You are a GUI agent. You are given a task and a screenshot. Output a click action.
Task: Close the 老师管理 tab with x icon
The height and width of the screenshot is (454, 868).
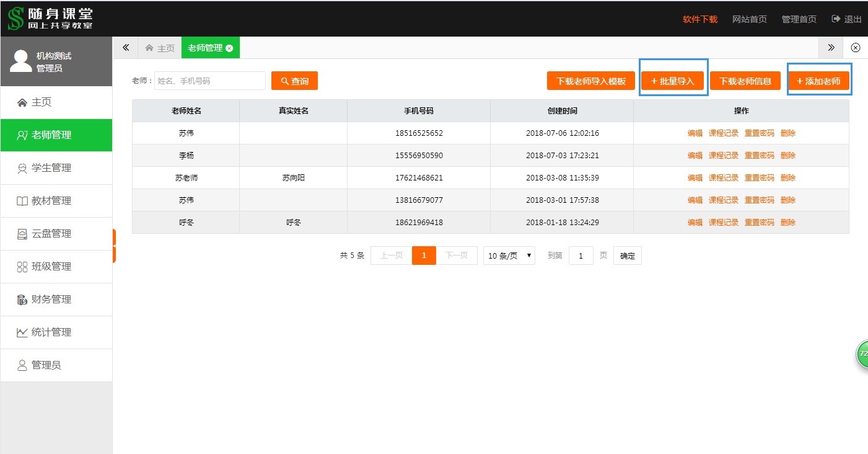tap(229, 48)
